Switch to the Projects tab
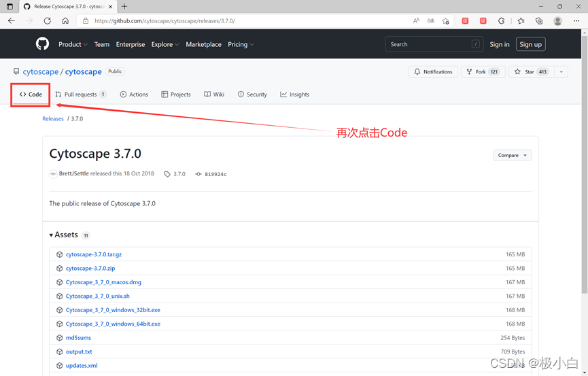 176,95
